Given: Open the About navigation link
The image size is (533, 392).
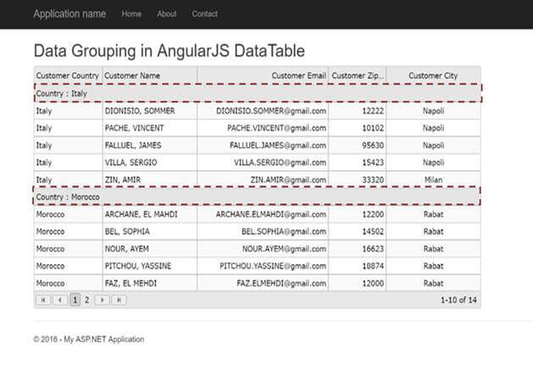Looking at the screenshot, I should (x=167, y=14).
